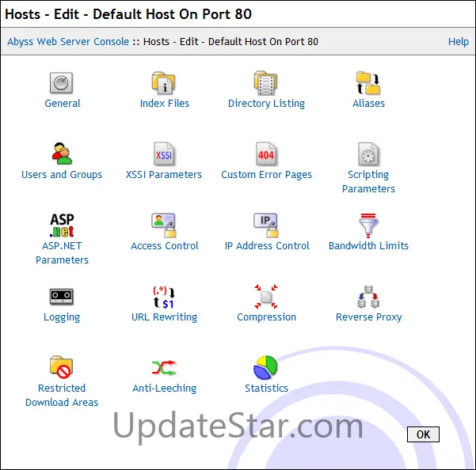Open the Logging cassette tape icon
Viewport: 476px width, 470px height.
62,296
